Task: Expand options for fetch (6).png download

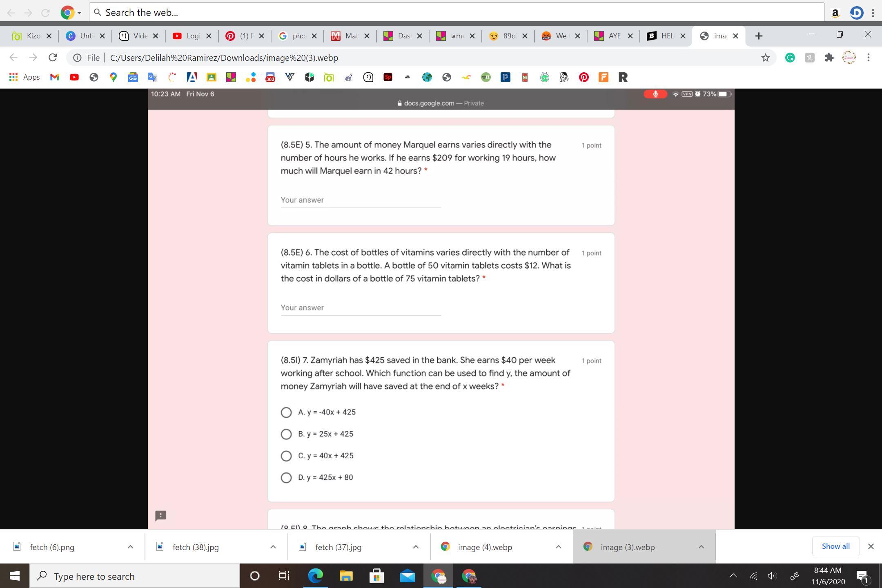Action: [x=130, y=547]
